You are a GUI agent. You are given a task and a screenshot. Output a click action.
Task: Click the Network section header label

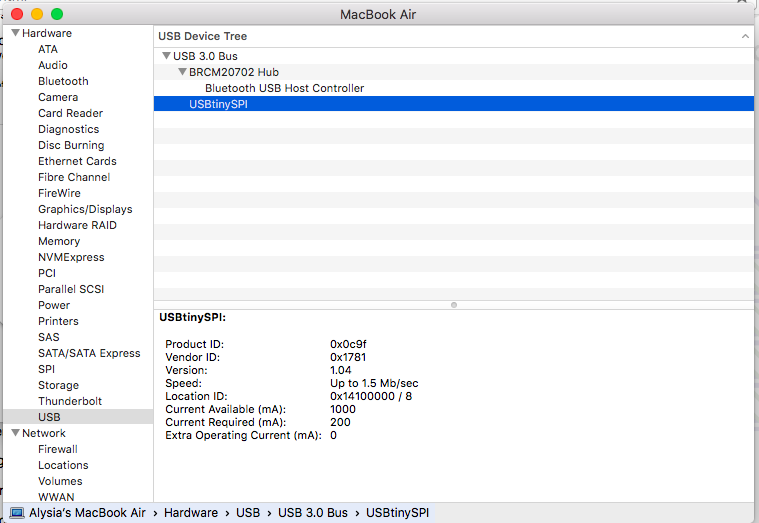click(x=44, y=433)
